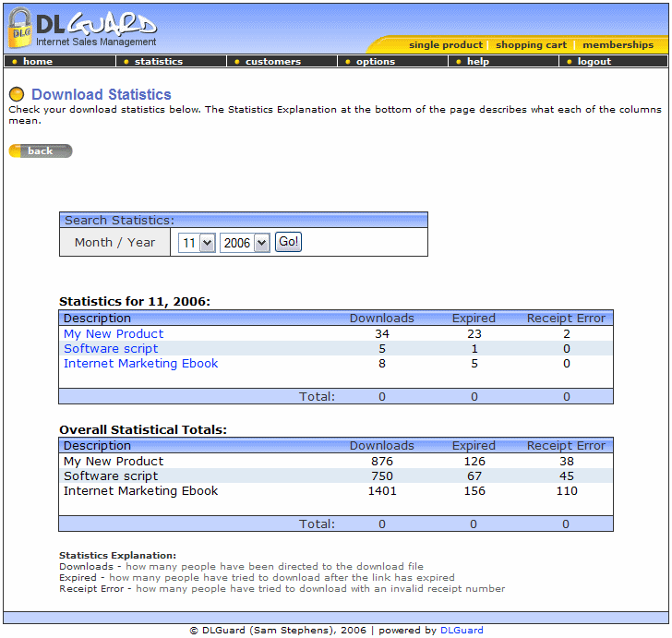Open the My New Product link
The width and height of the screenshot is (672, 638).
[x=114, y=334]
